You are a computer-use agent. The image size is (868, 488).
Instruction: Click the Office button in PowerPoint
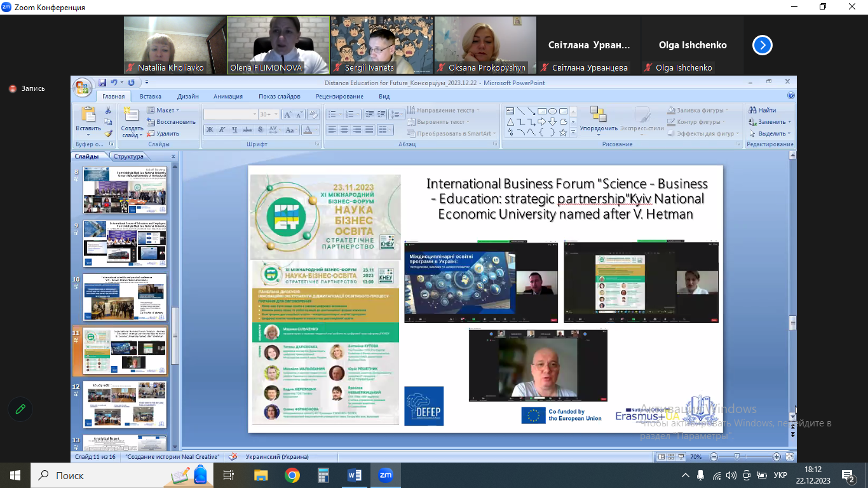[83, 87]
